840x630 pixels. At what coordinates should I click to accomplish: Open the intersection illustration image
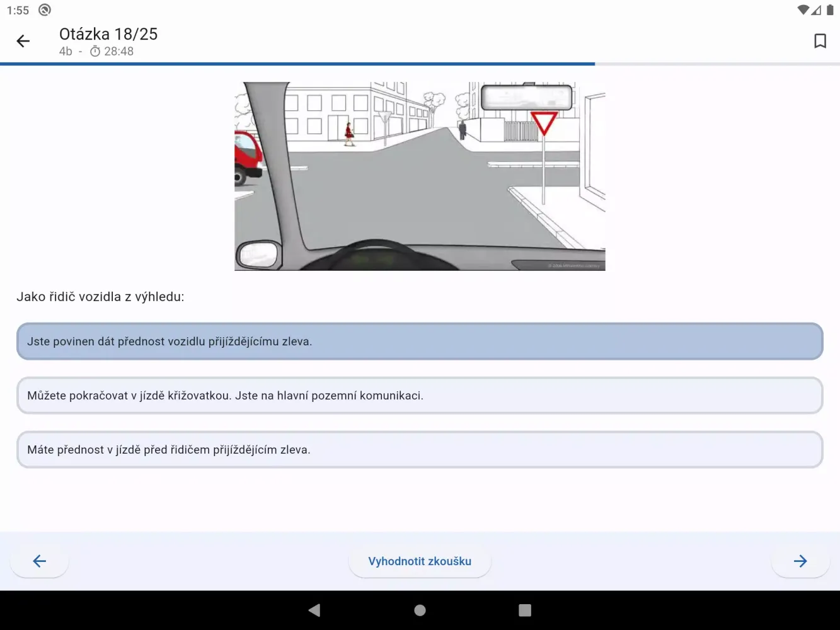[x=420, y=176]
